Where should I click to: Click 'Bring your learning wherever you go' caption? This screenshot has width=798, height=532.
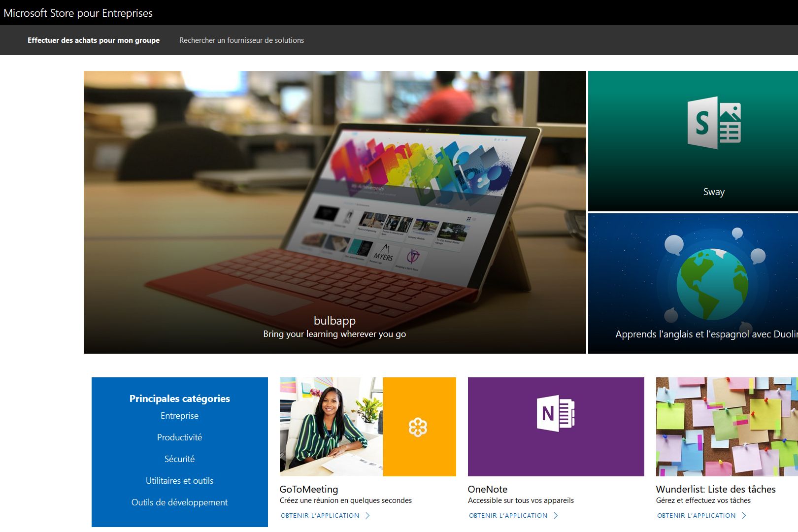click(334, 334)
